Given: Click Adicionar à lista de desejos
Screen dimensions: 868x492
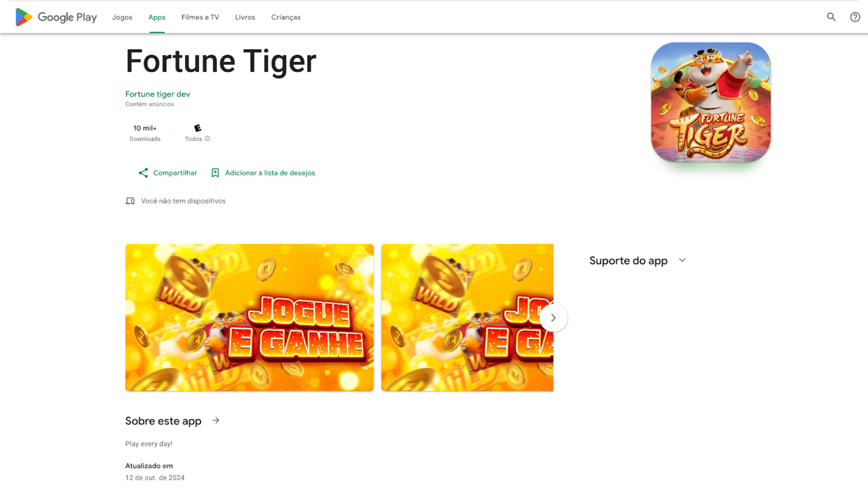Looking at the screenshot, I should pos(270,173).
